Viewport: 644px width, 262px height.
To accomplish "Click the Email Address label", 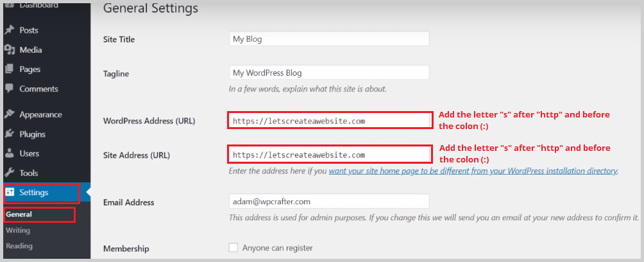I will tap(128, 202).
